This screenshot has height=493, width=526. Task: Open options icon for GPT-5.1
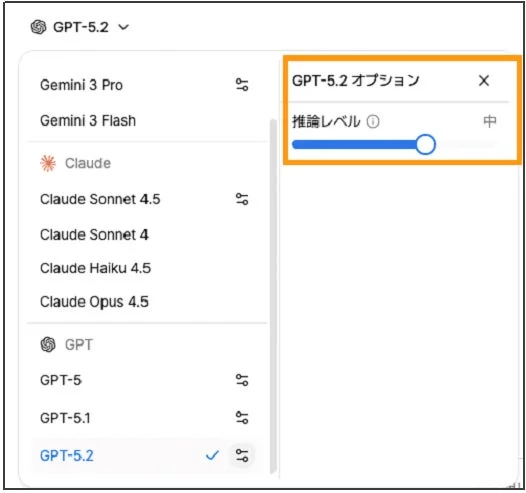pyautogui.click(x=242, y=418)
